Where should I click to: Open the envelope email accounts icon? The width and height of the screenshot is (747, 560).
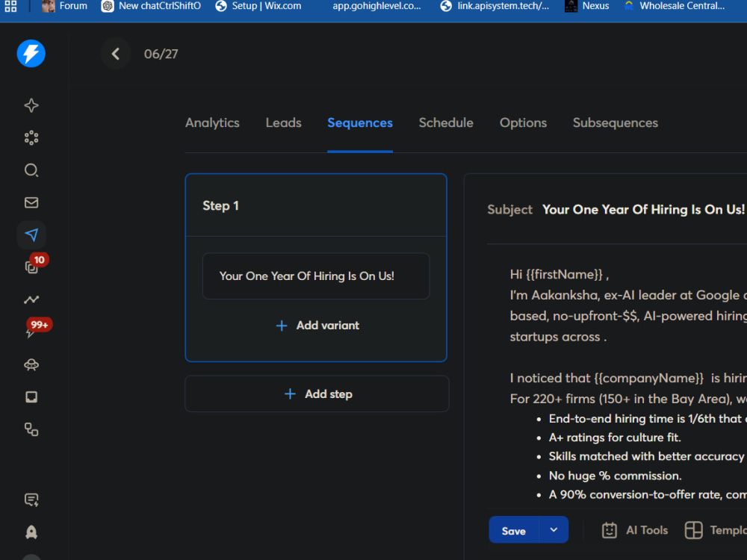(31, 202)
